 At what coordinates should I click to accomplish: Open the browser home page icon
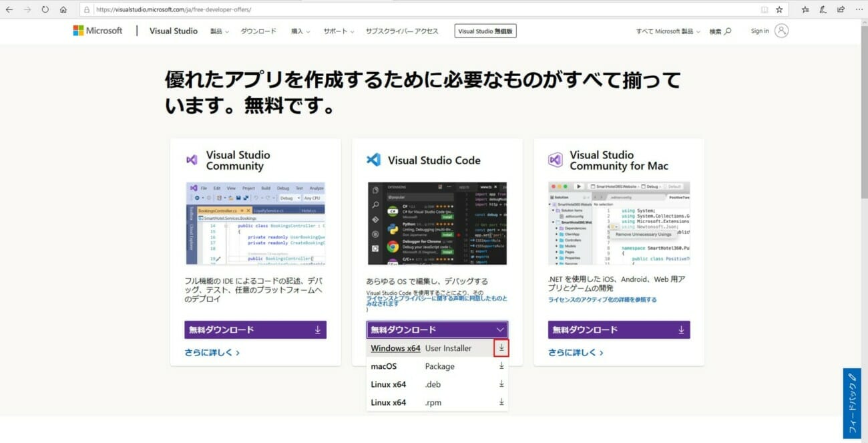click(x=63, y=10)
